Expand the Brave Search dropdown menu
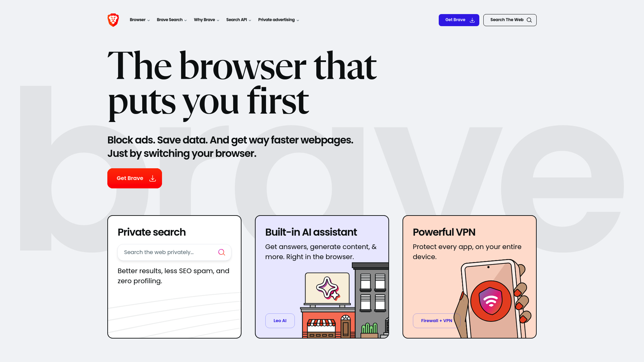The image size is (644, 362). point(172,20)
